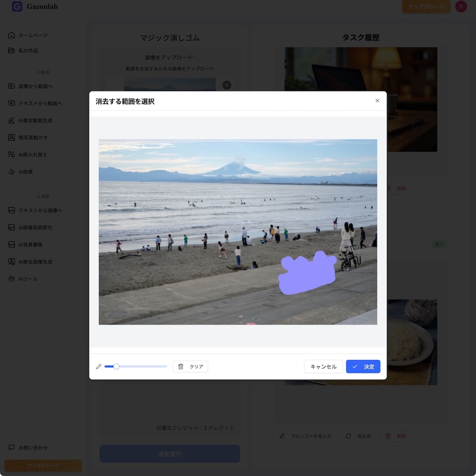Click the Gazoulab logo icon
Viewport: 476px width, 476px height.
pyautogui.click(x=17, y=7)
